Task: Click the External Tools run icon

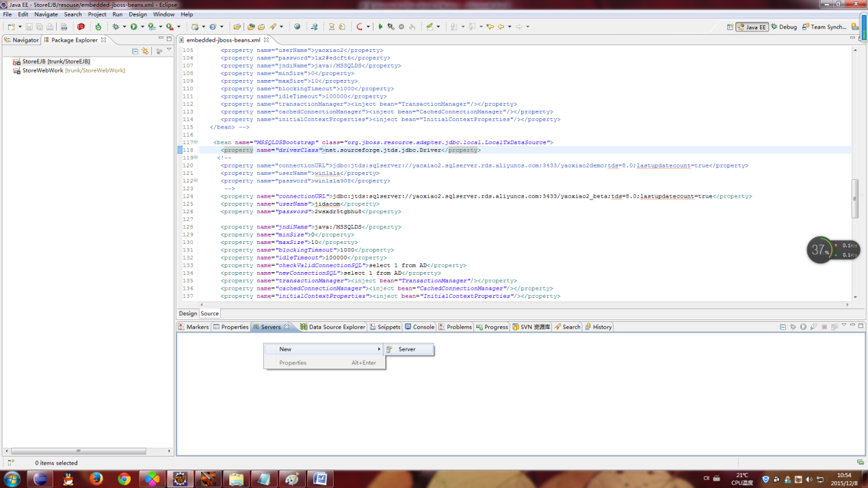Action: pyautogui.click(x=170, y=27)
